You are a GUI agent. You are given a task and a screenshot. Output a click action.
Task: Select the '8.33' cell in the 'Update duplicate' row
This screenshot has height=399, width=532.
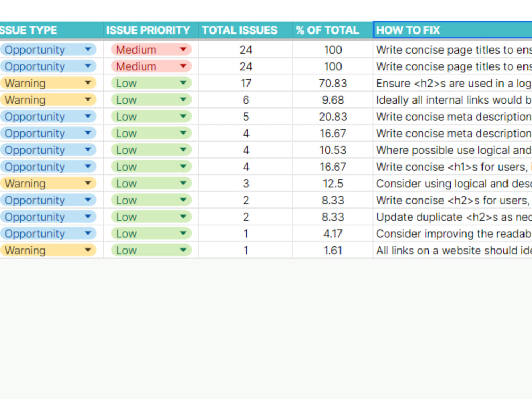pos(332,217)
